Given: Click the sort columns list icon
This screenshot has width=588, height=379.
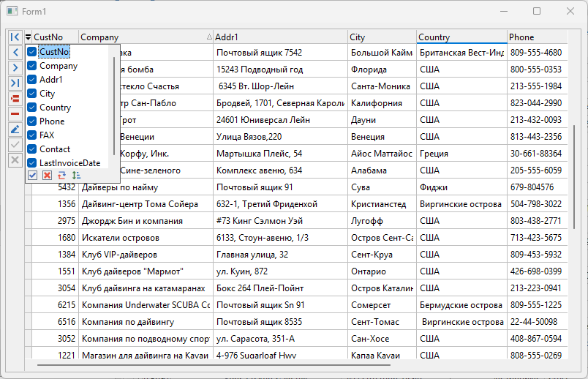Looking at the screenshot, I should pyautogui.click(x=76, y=176).
